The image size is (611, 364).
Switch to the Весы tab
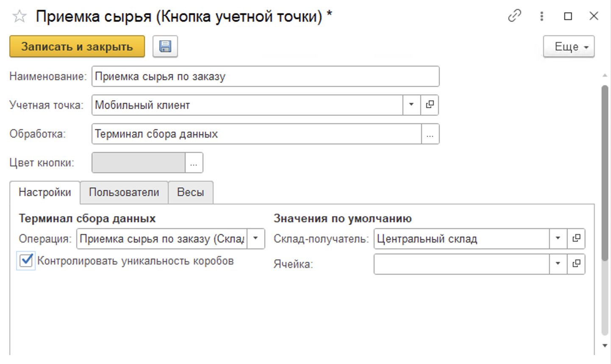pos(190,192)
